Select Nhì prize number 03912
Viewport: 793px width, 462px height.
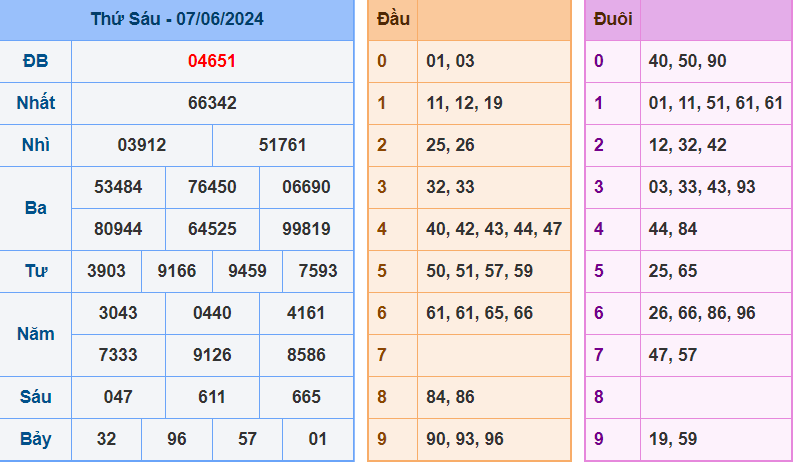[142, 145]
